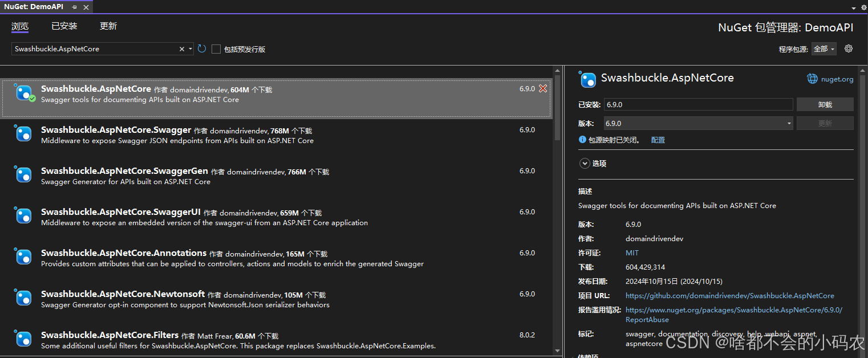Click the pin icon on NuGet: DemoAPI tab
This screenshot has height=358, width=868.
74,7
